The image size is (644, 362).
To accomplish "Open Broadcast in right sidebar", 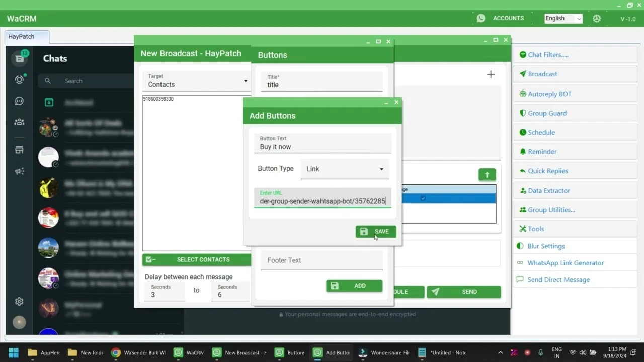I will pyautogui.click(x=575, y=74).
